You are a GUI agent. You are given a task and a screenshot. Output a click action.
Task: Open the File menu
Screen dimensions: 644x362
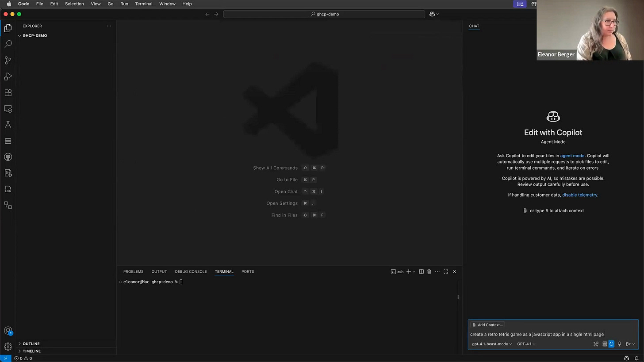click(x=39, y=4)
